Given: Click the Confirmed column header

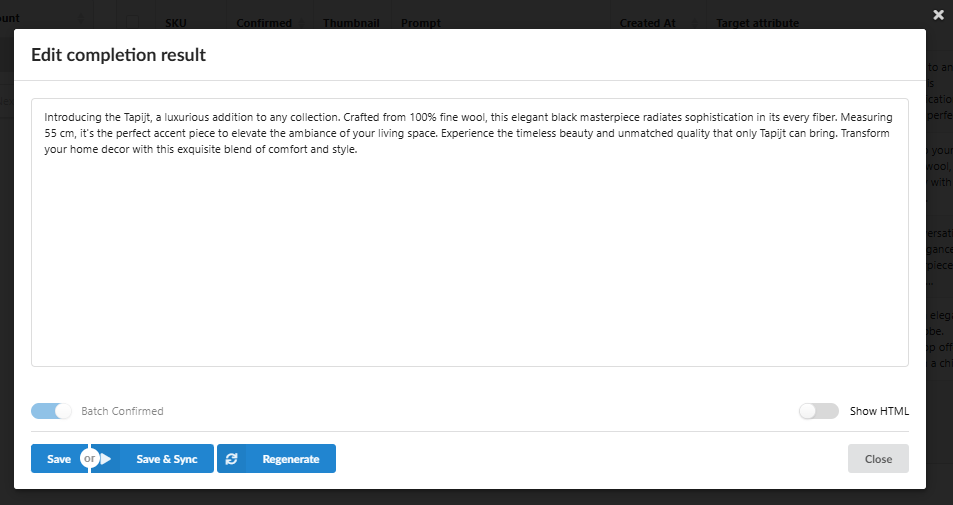Looking at the screenshot, I should coord(264,23).
